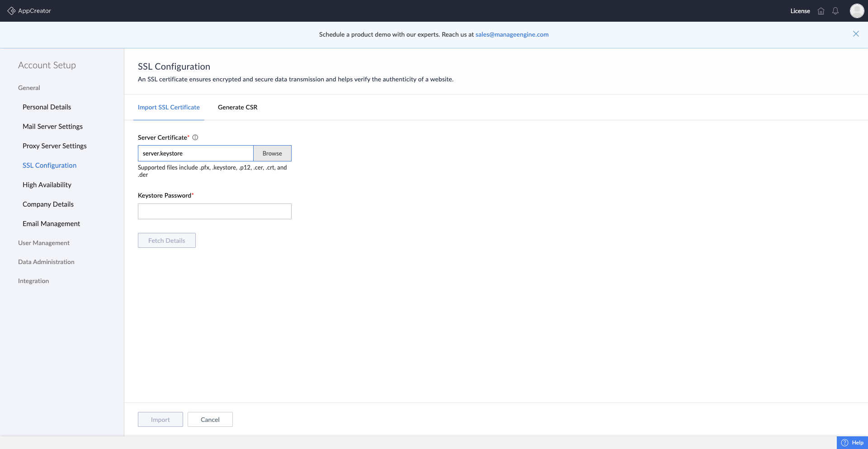Expand the User Management section
Viewport: 868px width, 449px height.
(43, 243)
